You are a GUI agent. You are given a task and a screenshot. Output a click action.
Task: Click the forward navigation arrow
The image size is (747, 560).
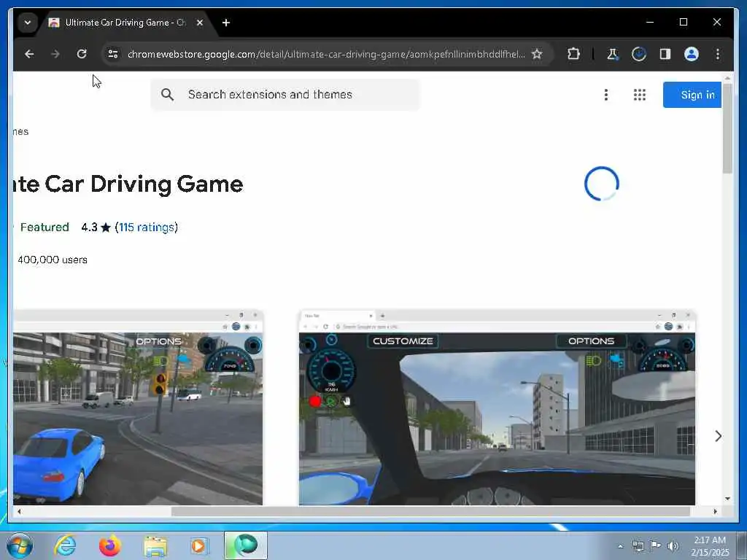(x=55, y=54)
